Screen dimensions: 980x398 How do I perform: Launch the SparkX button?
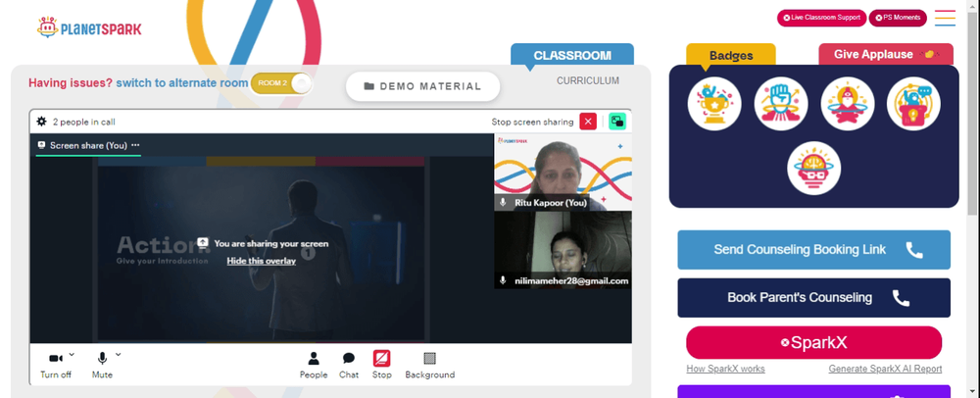coord(813,342)
